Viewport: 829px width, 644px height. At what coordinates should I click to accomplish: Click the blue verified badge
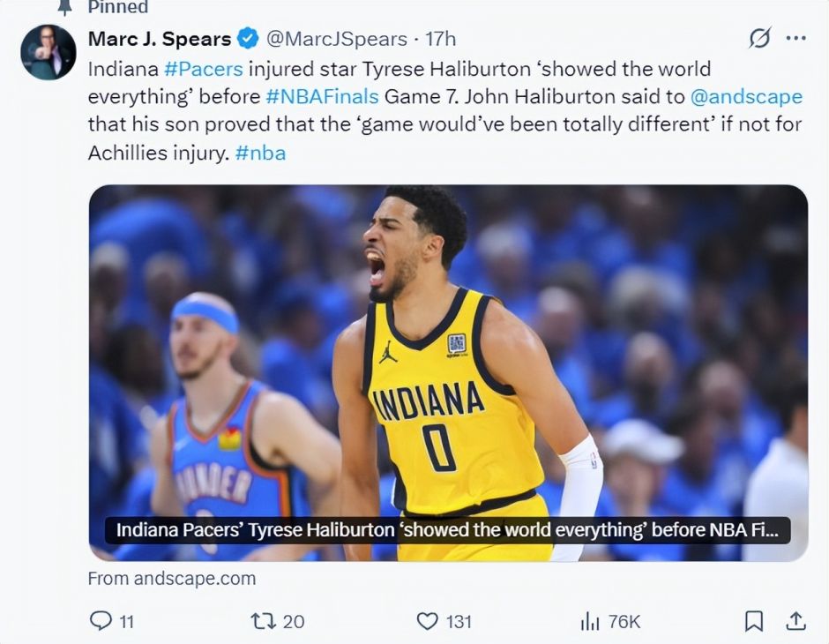[x=248, y=39]
